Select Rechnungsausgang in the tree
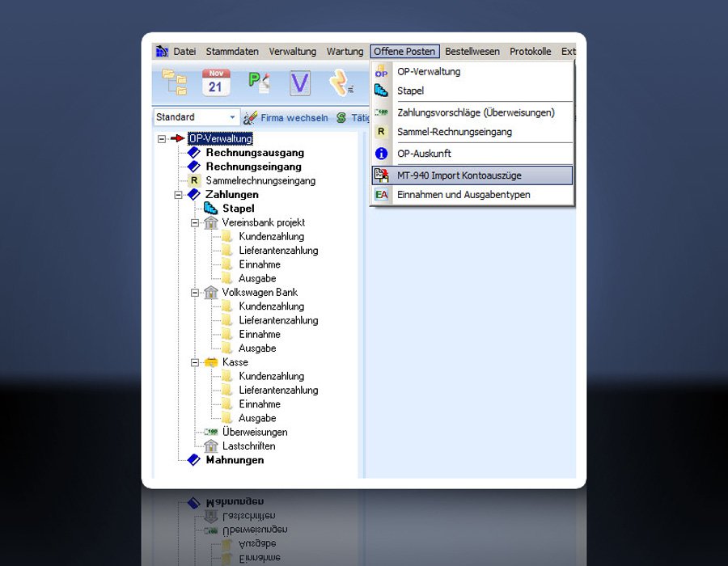This screenshot has width=728, height=566. point(255,153)
